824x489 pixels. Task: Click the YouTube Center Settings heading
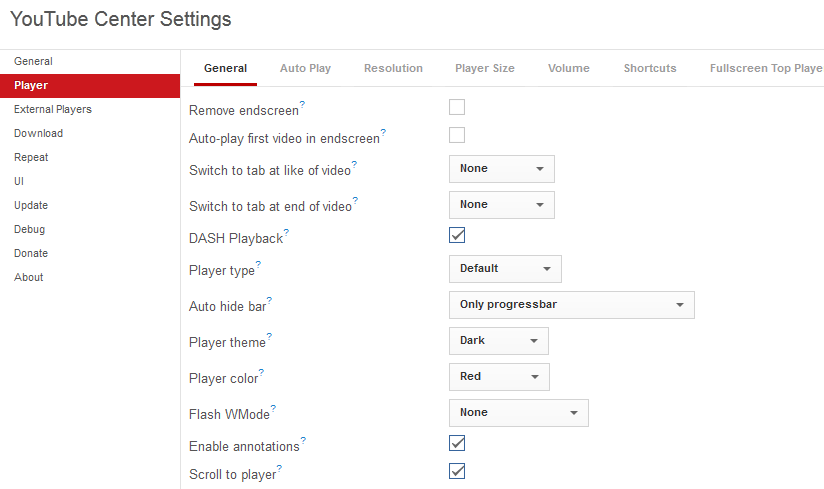(x=121, y=19)
